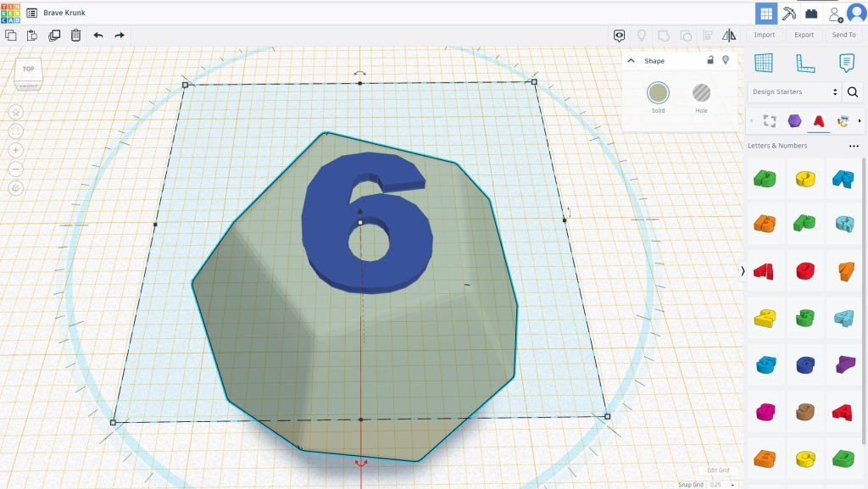Screen dimensions: 868x489
Task: Select the Ruler tool
Action: tap(805, 63)
